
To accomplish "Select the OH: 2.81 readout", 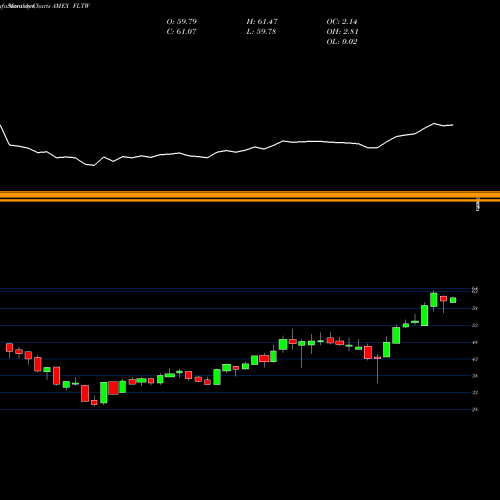I will [x=342, y=32].
